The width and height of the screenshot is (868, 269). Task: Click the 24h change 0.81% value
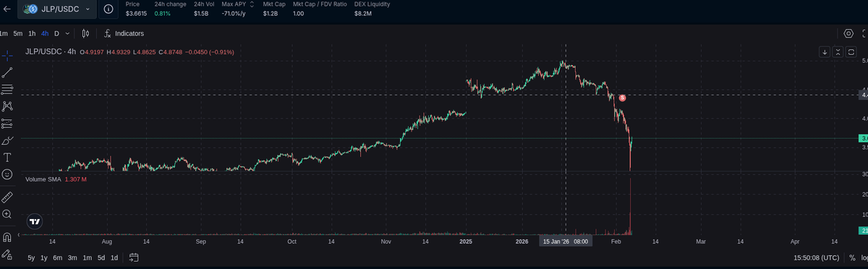163,14
